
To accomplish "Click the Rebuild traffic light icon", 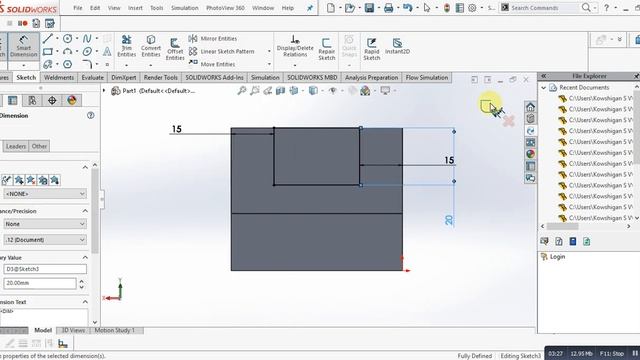I will pyautogui.click(x=447, y=8).
